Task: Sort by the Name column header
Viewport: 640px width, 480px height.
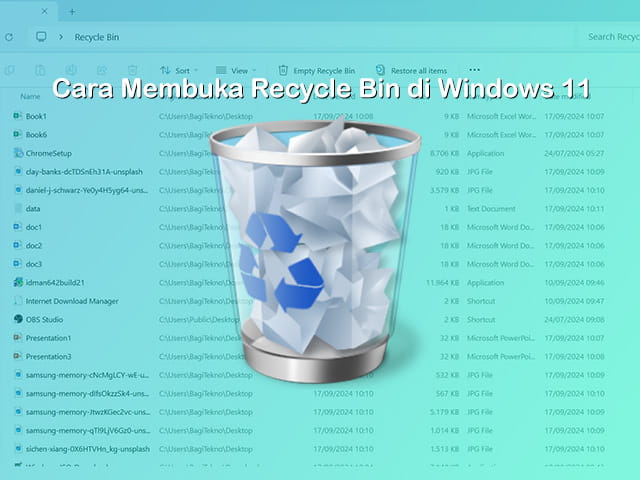Action: [x=30, y=97]
